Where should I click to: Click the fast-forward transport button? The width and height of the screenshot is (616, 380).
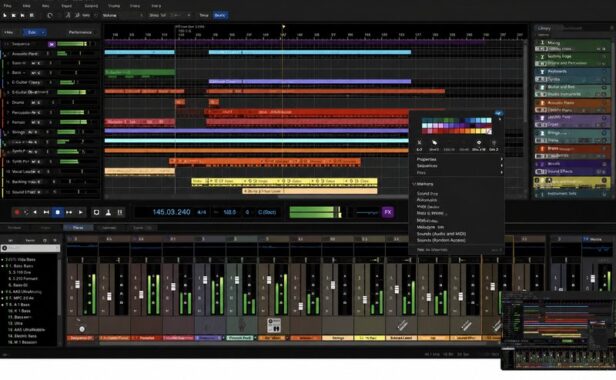tap(69, 212)
